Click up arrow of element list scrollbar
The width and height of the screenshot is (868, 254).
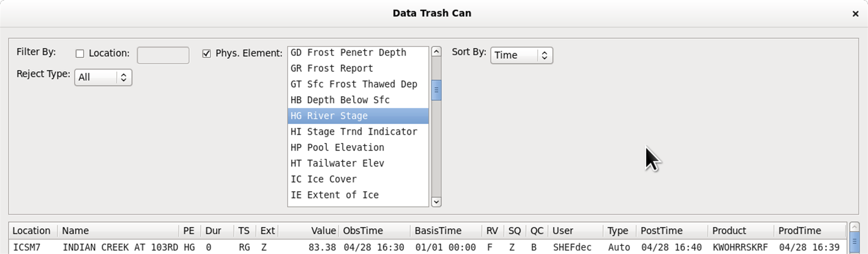point(437,51)
